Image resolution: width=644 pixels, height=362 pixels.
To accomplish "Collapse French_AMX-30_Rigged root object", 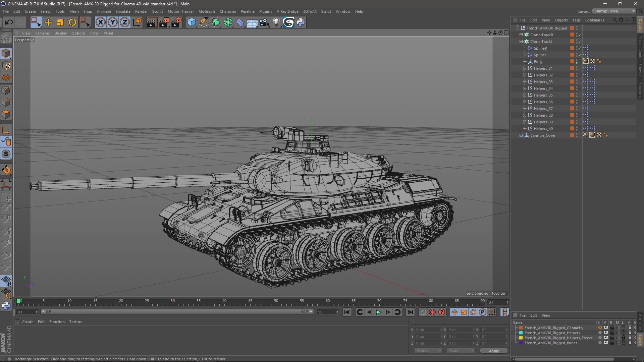I will click(517, 28).
